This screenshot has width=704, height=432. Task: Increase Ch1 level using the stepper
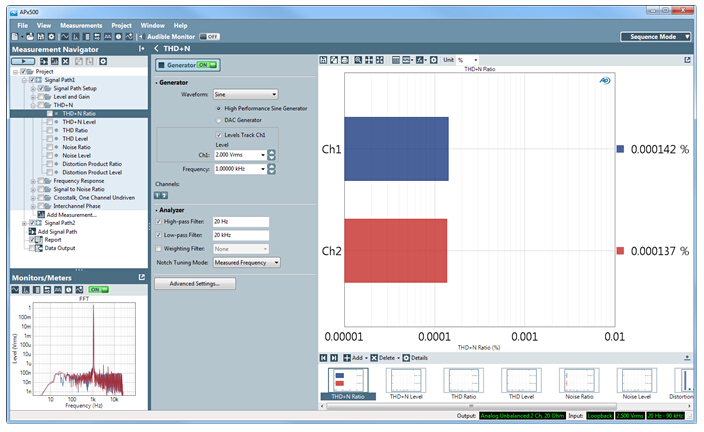(x=271, y=152)
